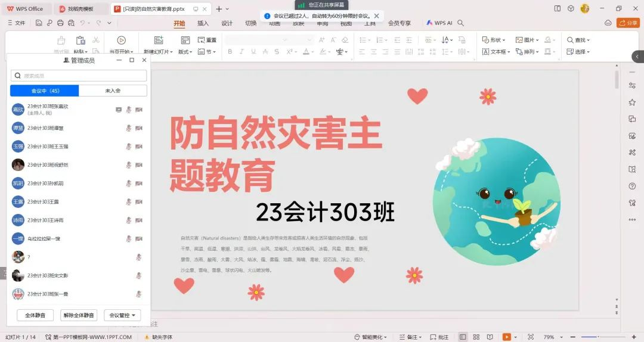Open the WPS AI assistant
The width and height of the screenshot is (644, 342).
pos(439,23)
